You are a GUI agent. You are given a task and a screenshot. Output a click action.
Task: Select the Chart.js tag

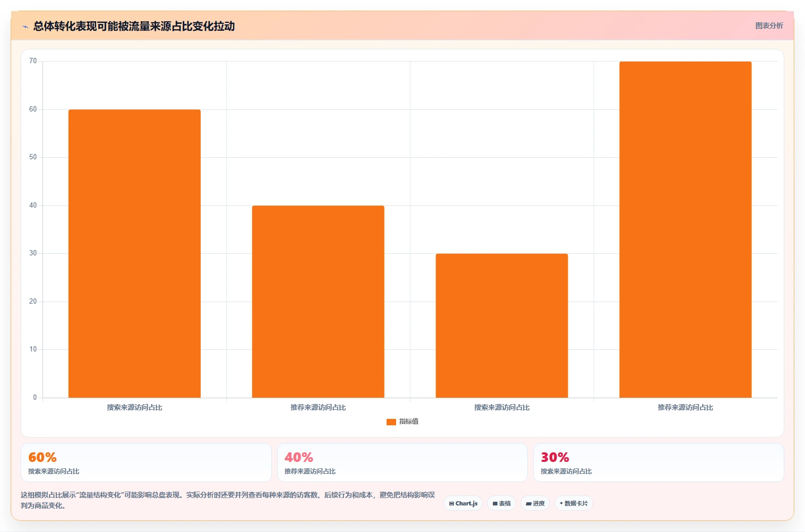[463, 503]
